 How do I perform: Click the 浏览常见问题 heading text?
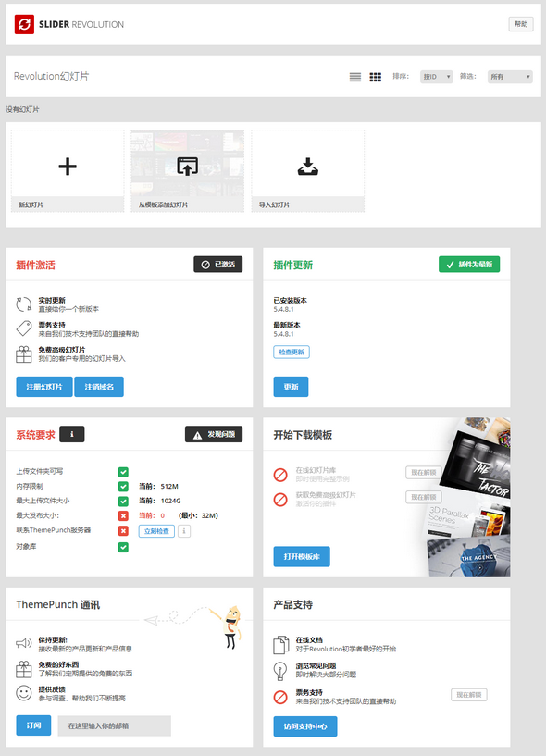tap(316, 666)
